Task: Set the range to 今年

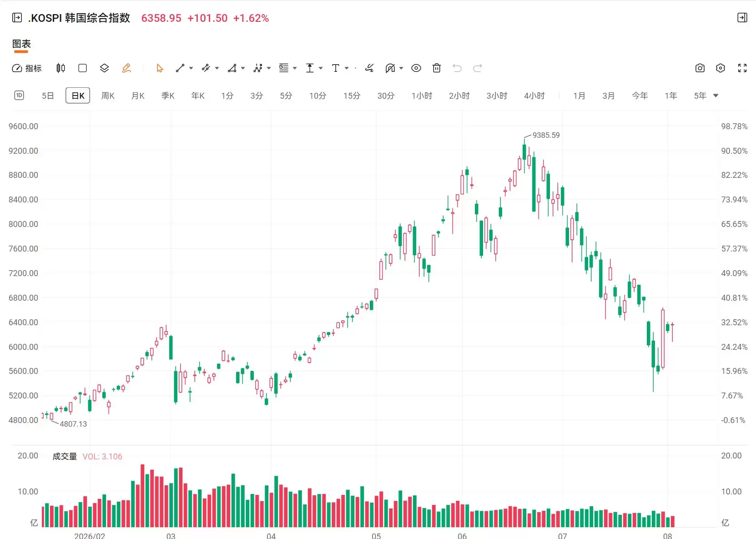Action: coord(640,96)
